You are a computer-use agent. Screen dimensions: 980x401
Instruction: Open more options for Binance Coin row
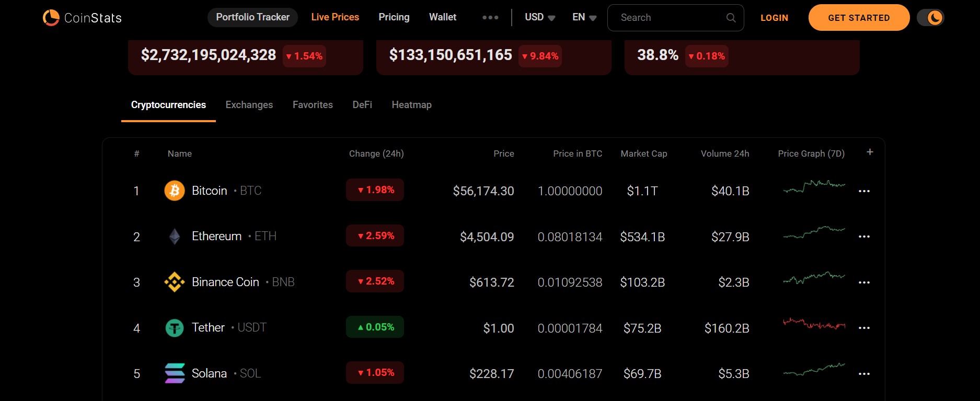click(864, 282)
